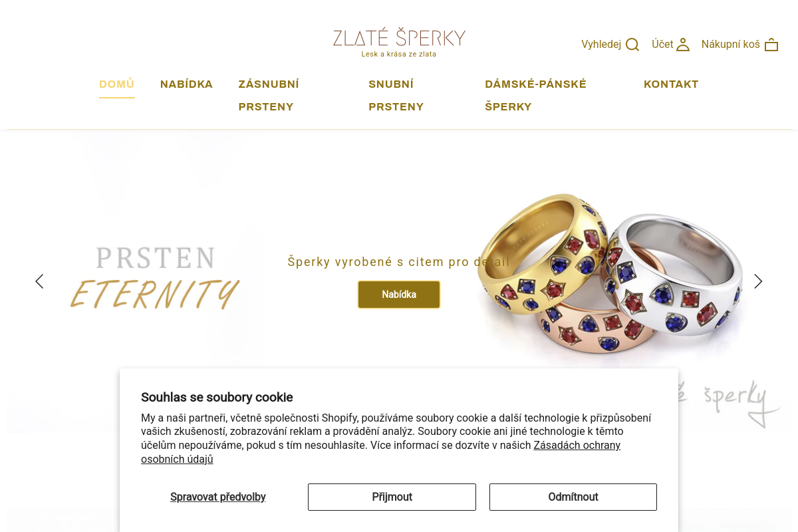Image resolution: width=798 pixels, height=532 pixels.
Task: Navigate to ZÁSNUBNÍ PRSTENY
Action: point(268,95)
